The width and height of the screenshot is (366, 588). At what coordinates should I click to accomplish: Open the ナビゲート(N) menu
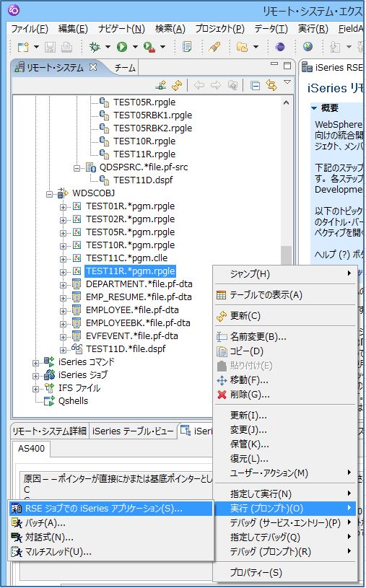click(x=121, y=29)
